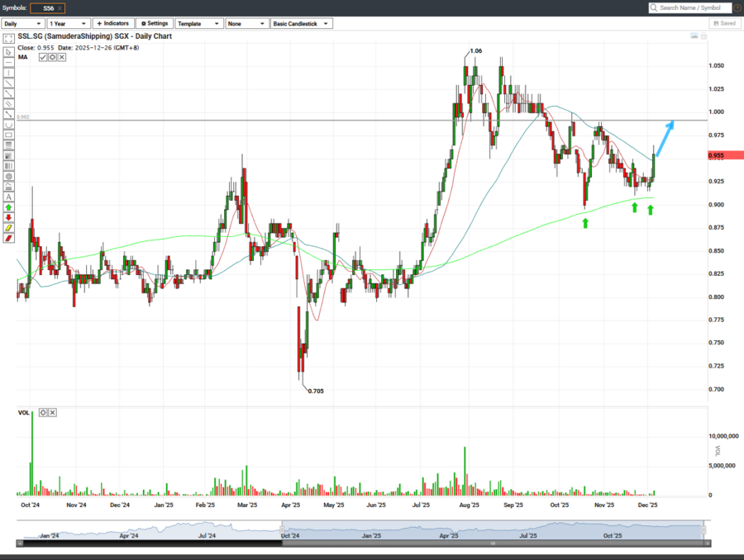The width and height of the screenshot is (744, 560).
Task: Select the red down arrow marker tool
Action: 8,217
